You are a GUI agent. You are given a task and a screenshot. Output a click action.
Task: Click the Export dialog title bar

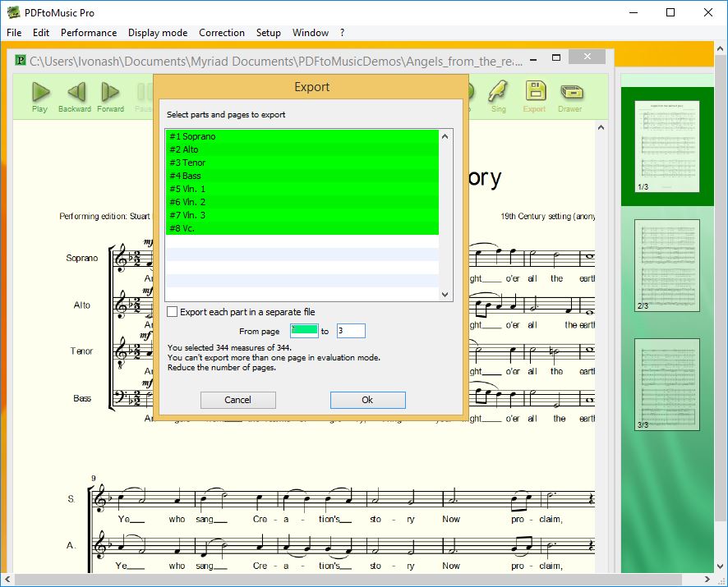(311, 87)
